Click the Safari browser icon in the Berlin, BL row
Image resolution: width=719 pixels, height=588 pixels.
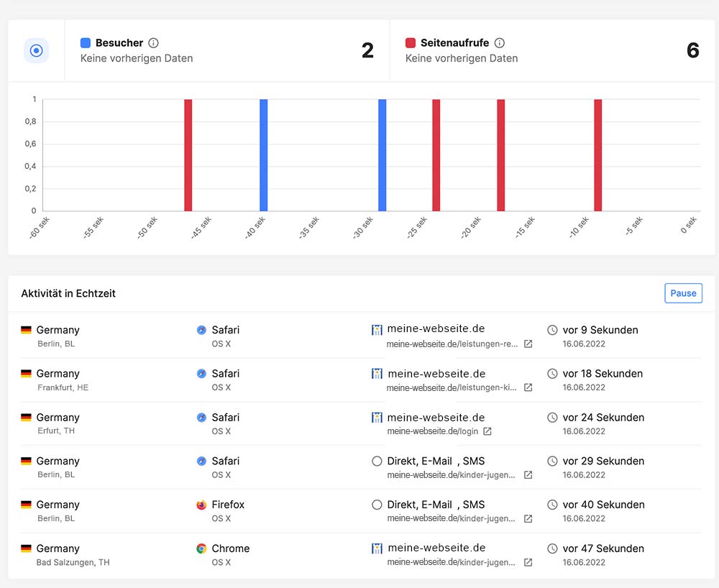pyautogui.click(x=200, y=330)
